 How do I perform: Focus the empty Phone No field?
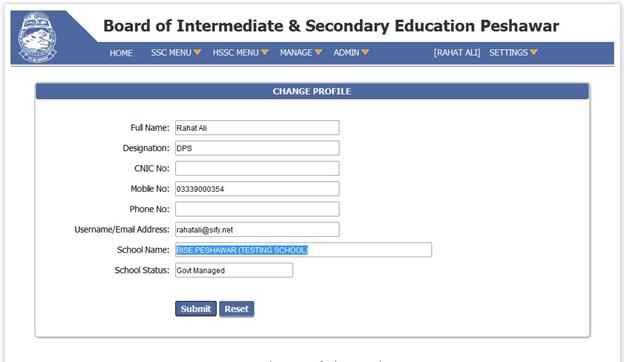(x=257, y=209)
